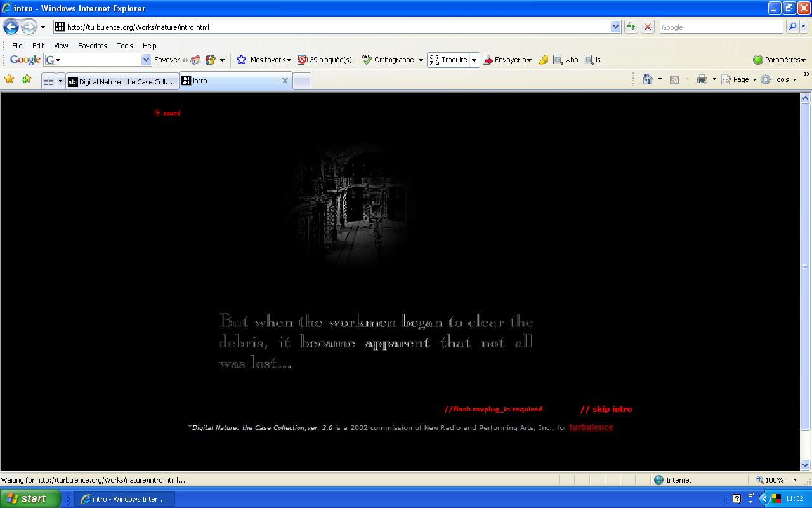
Task: Change the 100% zoom level control
Action: pyautogui.click(x=775, y=480)
